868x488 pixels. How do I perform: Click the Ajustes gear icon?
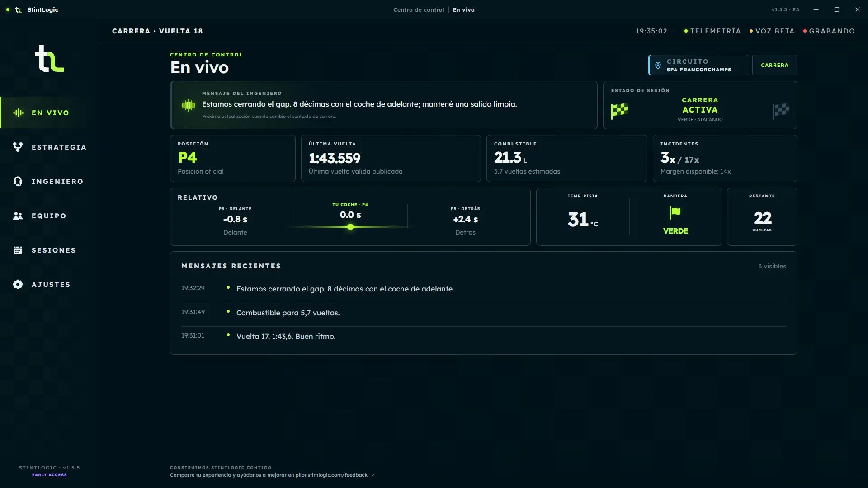point(18,284)
